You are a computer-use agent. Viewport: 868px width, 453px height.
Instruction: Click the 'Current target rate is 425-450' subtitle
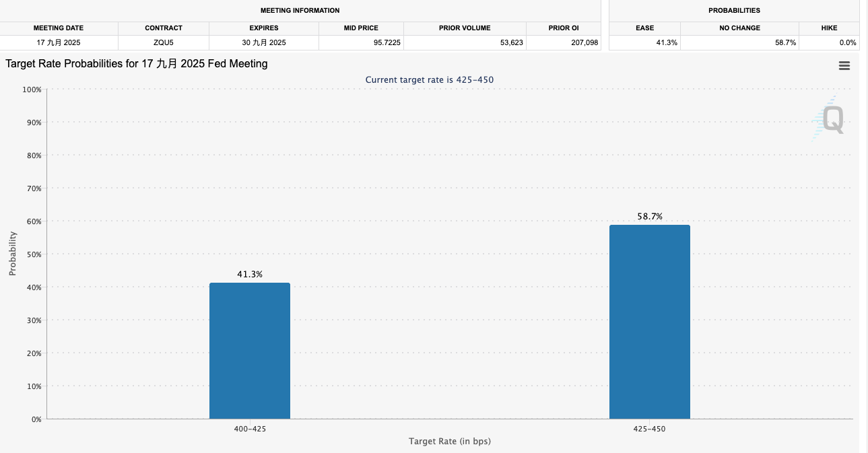tap(430, 79)
